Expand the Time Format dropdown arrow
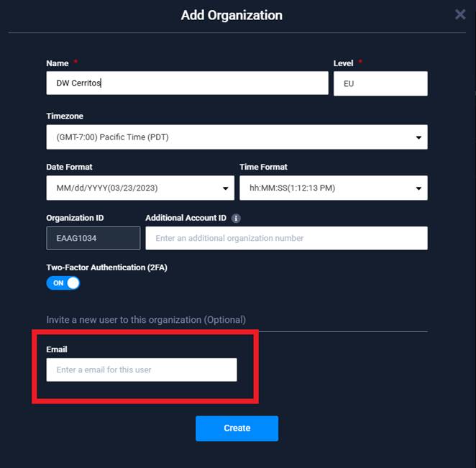The image size is (476, 468). 418,188
